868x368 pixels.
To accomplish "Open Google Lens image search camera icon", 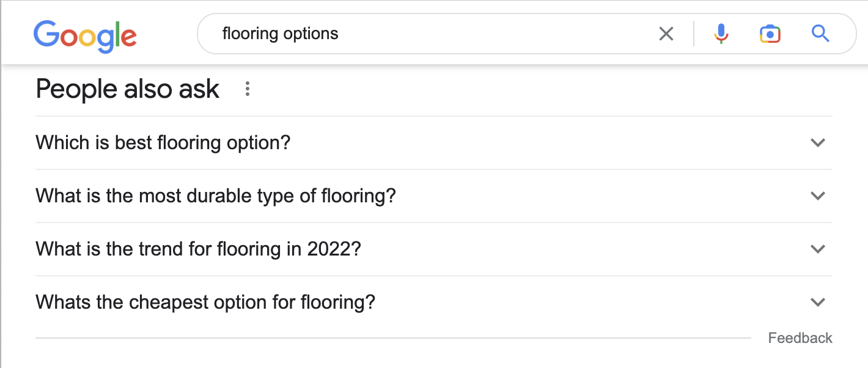I will [x=770, y=34].
